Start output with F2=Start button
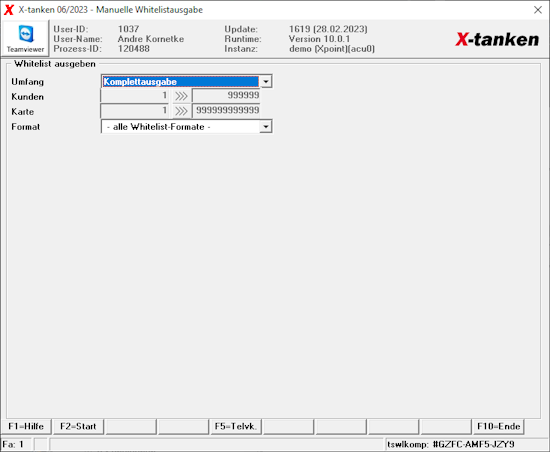 78,426
